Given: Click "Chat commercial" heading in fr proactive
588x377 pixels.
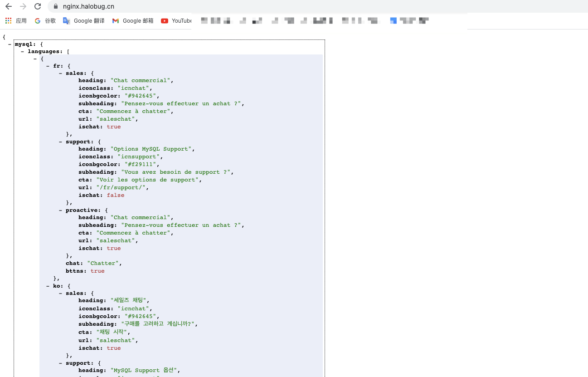Looking at the screenshot, I should pyautogui.click(x=140, y=217).
